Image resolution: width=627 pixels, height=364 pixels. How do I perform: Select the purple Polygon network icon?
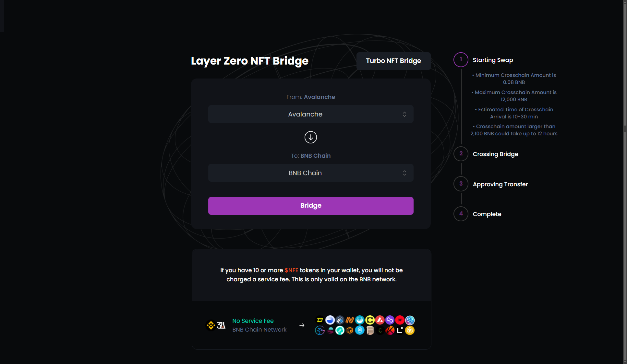click(x=390, y=320)
